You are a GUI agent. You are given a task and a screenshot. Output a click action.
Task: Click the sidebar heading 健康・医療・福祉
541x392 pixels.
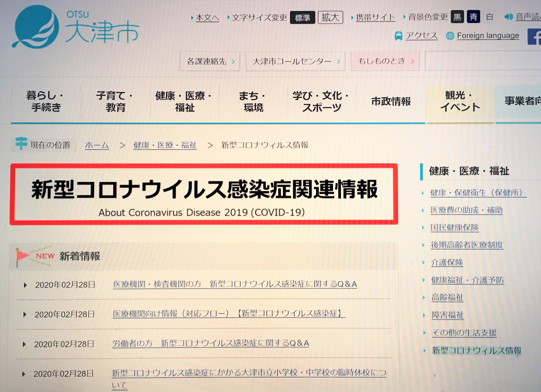coord(469,171)
